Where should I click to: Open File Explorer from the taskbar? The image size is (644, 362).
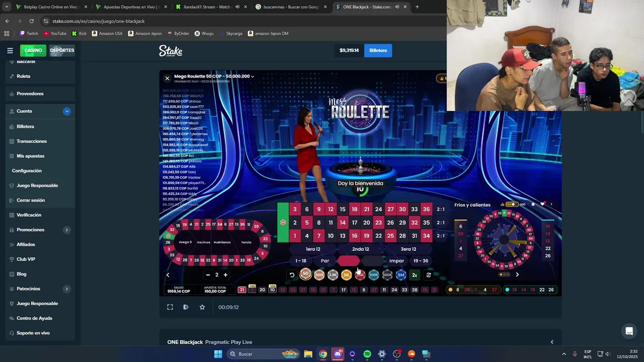tap(308, 354)
